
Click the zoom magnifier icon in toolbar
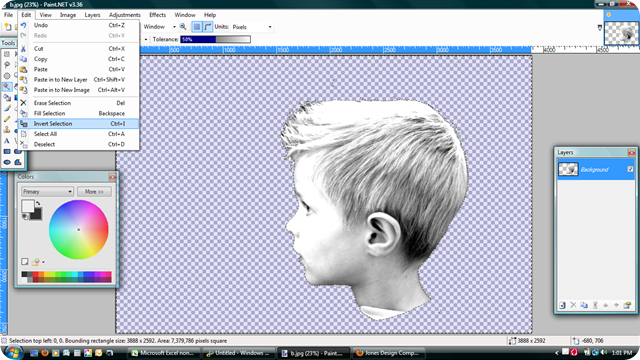pyautogui.click(x=183, y=27)
